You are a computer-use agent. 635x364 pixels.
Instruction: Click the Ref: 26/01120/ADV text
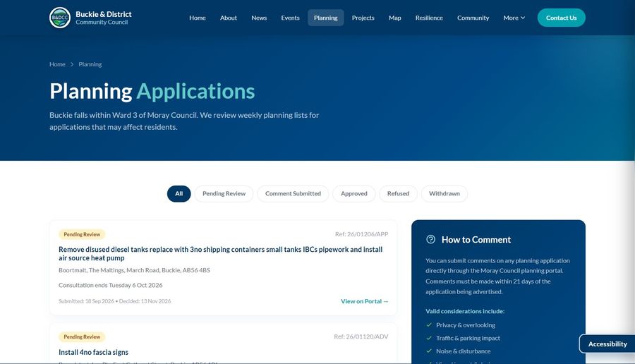click(361, 336)
